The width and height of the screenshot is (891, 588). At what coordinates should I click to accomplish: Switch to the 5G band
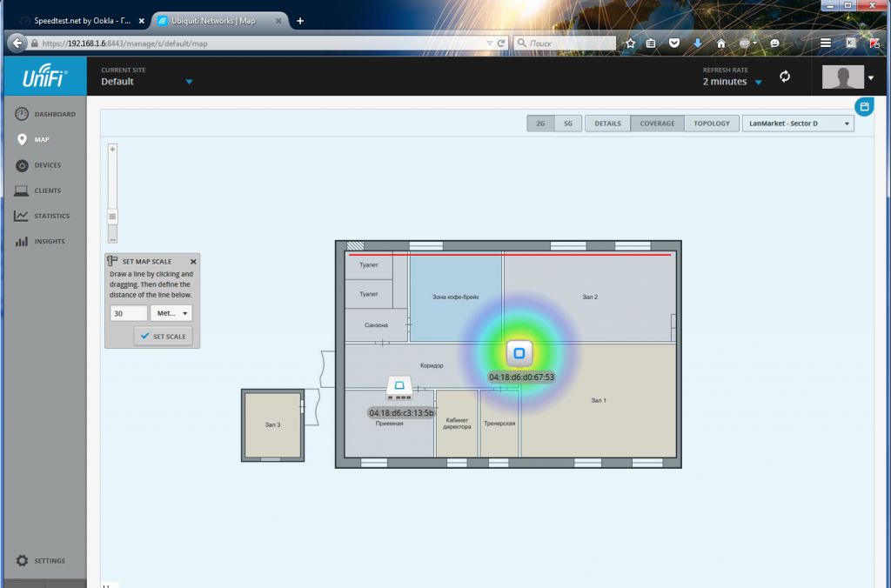(x=567, y=124)
